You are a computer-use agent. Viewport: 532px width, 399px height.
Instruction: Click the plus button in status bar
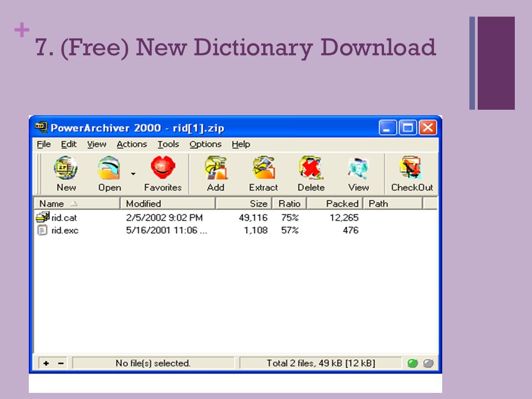pos(46,364)
